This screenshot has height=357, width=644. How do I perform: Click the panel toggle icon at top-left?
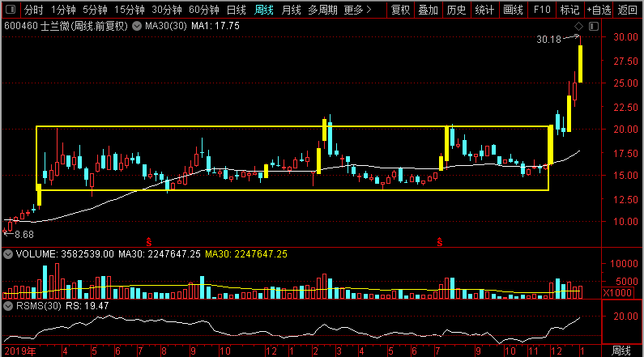tap(11, 10)
